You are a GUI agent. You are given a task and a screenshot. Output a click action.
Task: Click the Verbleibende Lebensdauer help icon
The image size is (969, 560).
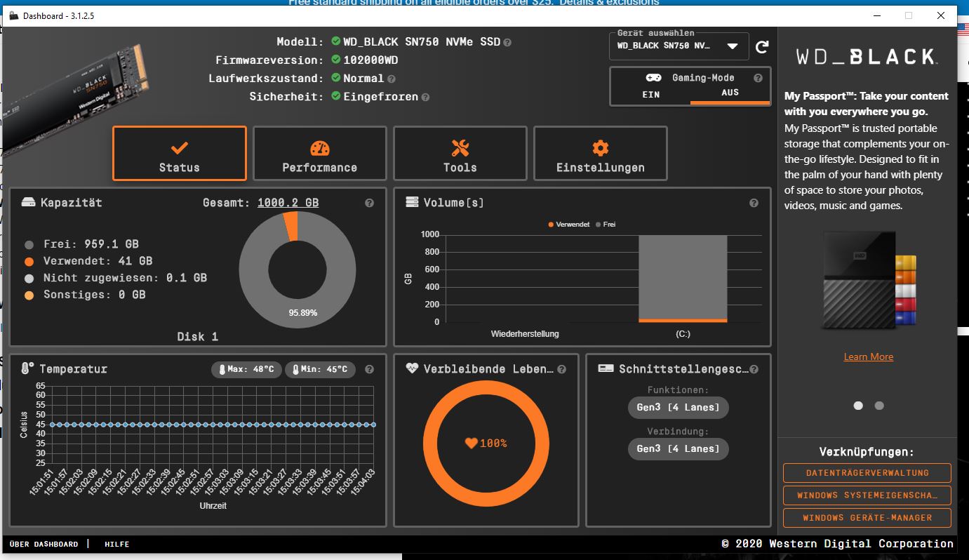click(561, 369)
